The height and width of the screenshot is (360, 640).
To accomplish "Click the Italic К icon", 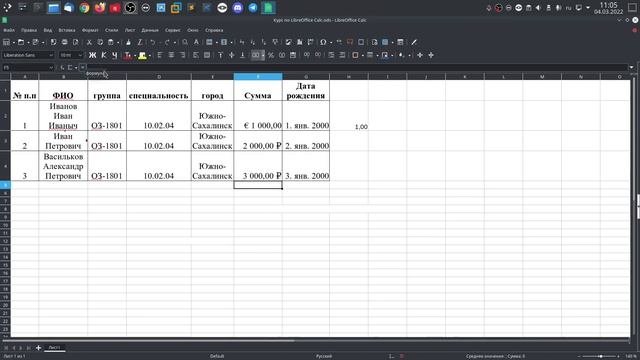I will [104, 55].
